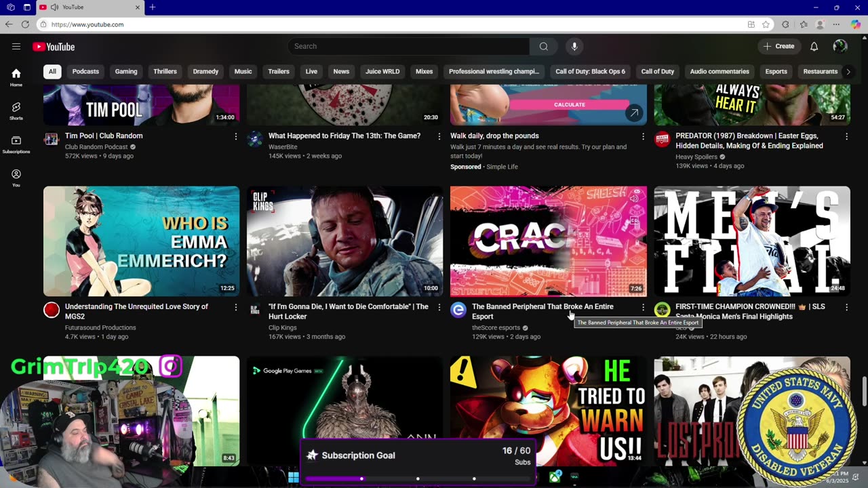This screenshot has height=488, width=868.
Task: Open Edge favorites list
Action: 804,24
